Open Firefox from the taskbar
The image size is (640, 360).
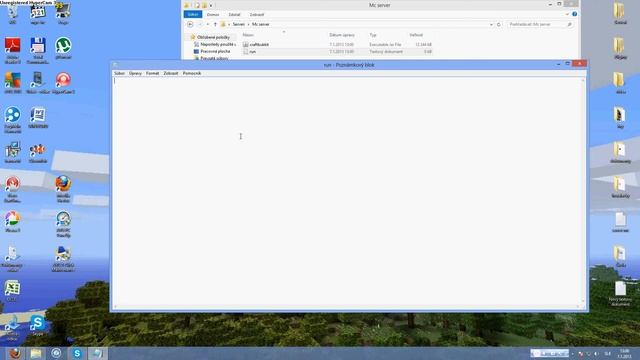pos(15,353)
